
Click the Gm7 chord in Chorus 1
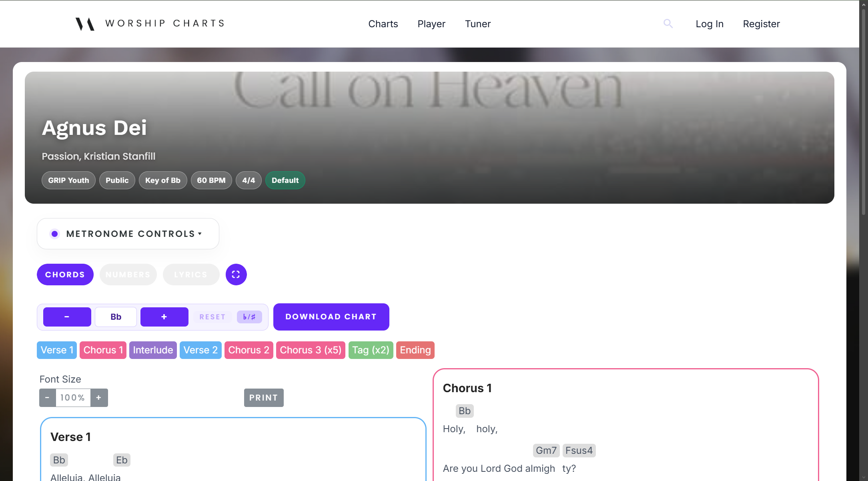click(x=546, y=451)
